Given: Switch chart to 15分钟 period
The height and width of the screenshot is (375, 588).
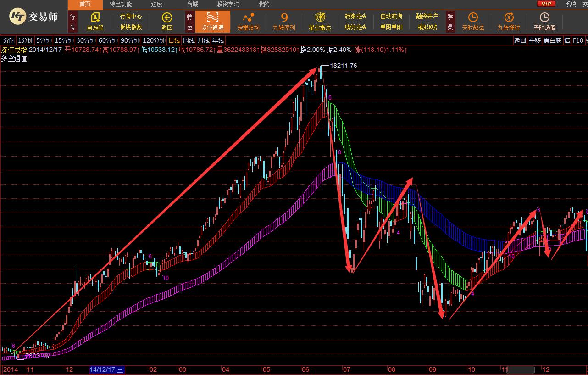Looking at the screenshot, I should coord(64,40).
